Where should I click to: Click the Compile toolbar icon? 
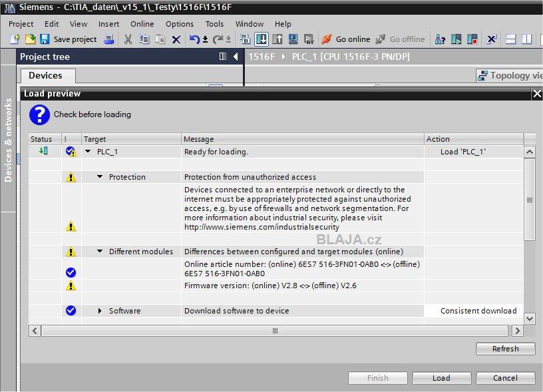245,39
